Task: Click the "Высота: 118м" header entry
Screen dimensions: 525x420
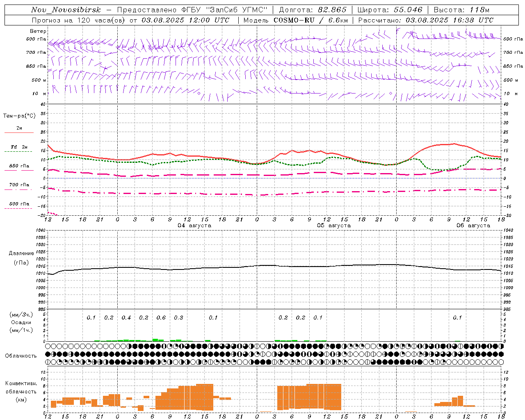Action: click(461, 10)
